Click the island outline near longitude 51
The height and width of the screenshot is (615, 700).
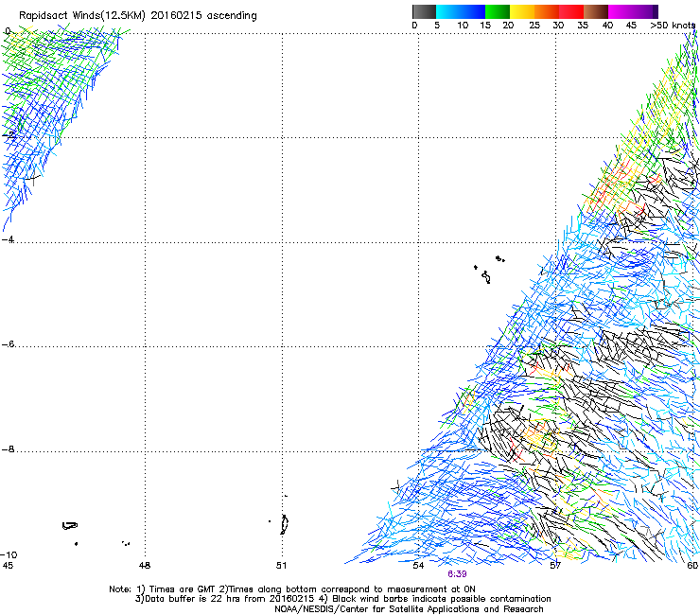(284, 524)
